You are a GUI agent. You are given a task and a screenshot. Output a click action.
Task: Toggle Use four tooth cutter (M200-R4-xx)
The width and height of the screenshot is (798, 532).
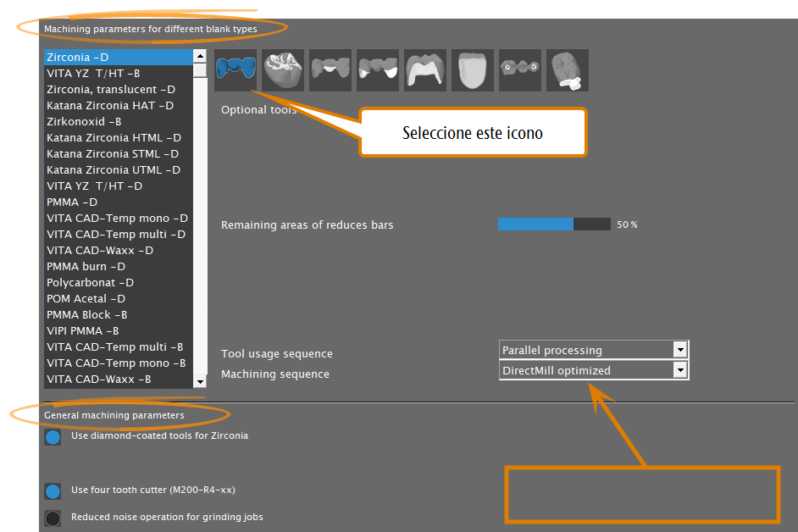pyautogui.click(x=53, y=491)
